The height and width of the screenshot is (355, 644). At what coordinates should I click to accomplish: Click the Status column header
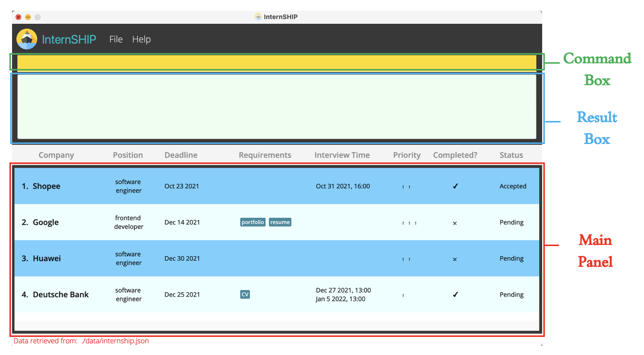click(x=511, y=155)
